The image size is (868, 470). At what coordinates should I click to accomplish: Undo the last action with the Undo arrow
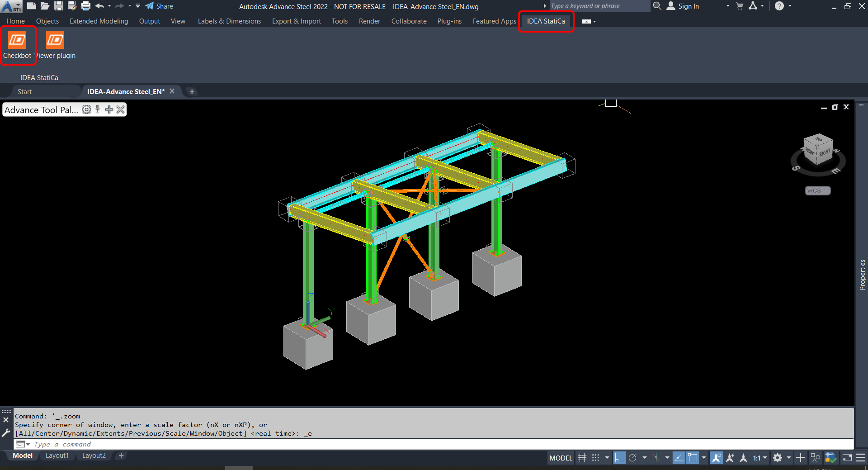(99, 6)
